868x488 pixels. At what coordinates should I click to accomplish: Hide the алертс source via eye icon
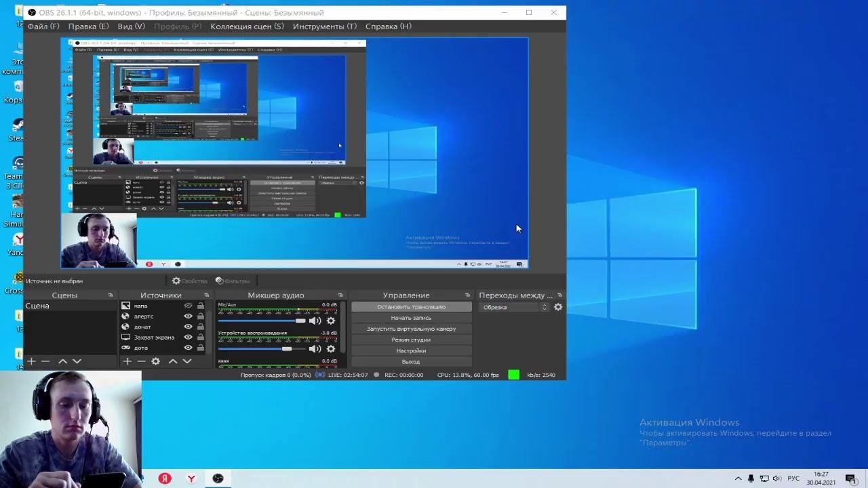[x=188, y=317]
